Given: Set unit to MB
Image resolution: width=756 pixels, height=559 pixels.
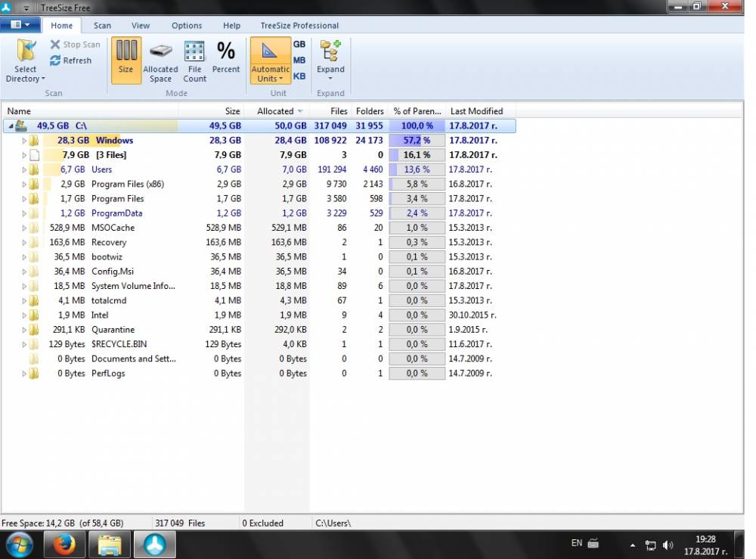Looking at the screenshot, I should click(x=299, y=61).
